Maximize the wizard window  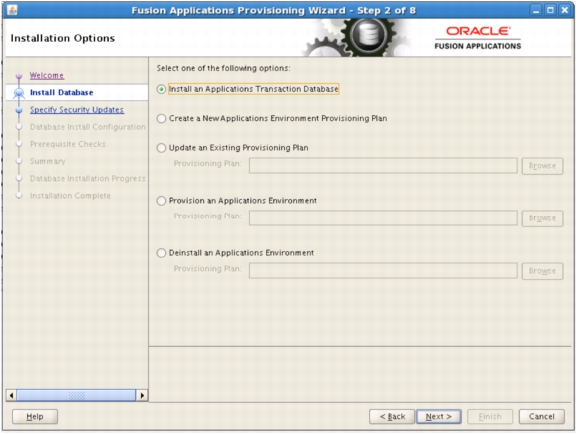[x=550, y=10]
